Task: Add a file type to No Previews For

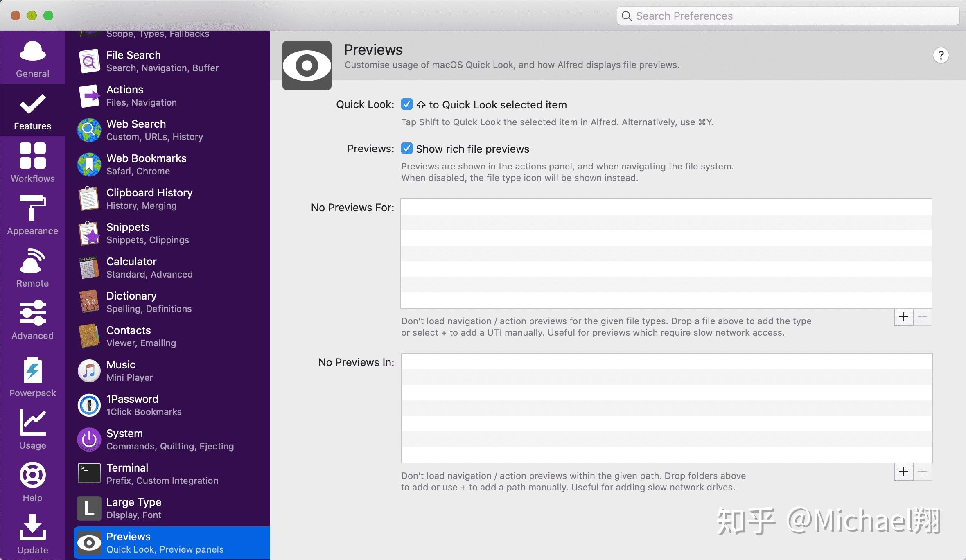Action: coord(903,317)
